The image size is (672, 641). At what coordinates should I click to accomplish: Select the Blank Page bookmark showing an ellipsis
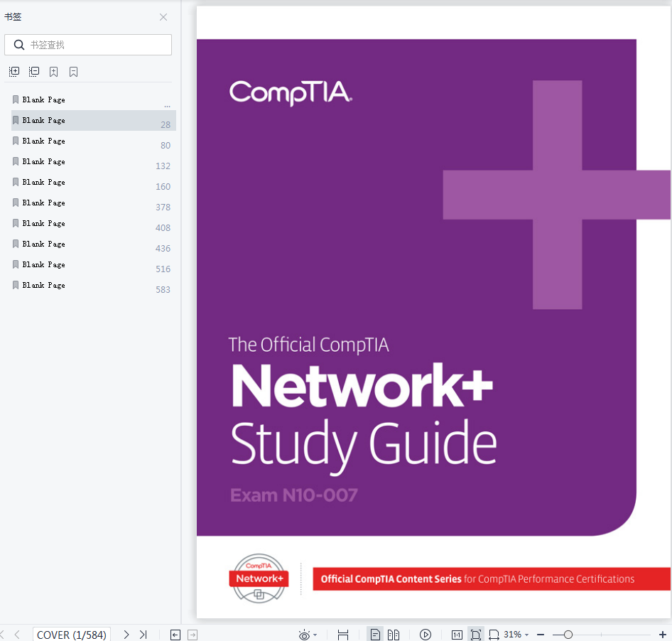coord(94,100)
